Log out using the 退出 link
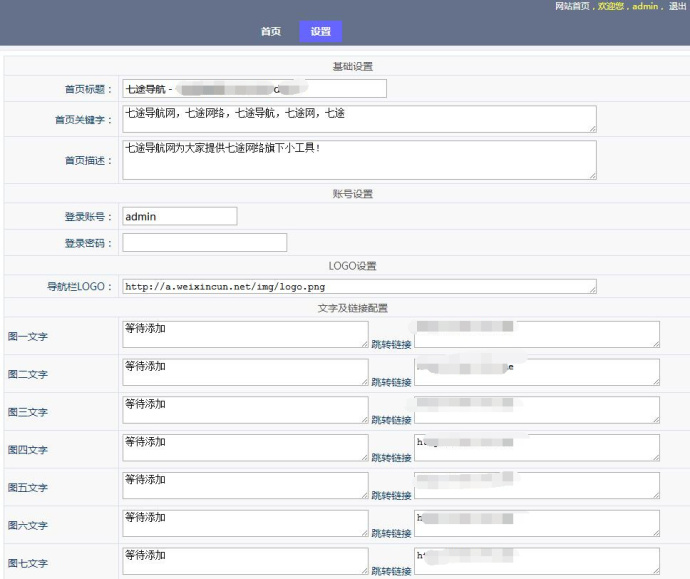This screenshot has height=579, width=690. pos(678,6)
